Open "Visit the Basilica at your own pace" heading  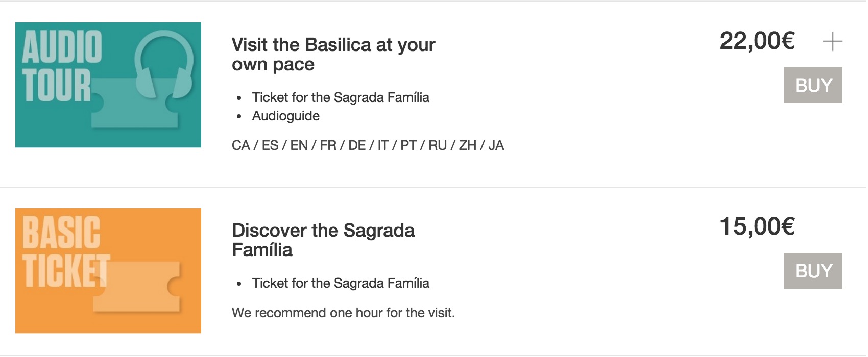point(333,55)
